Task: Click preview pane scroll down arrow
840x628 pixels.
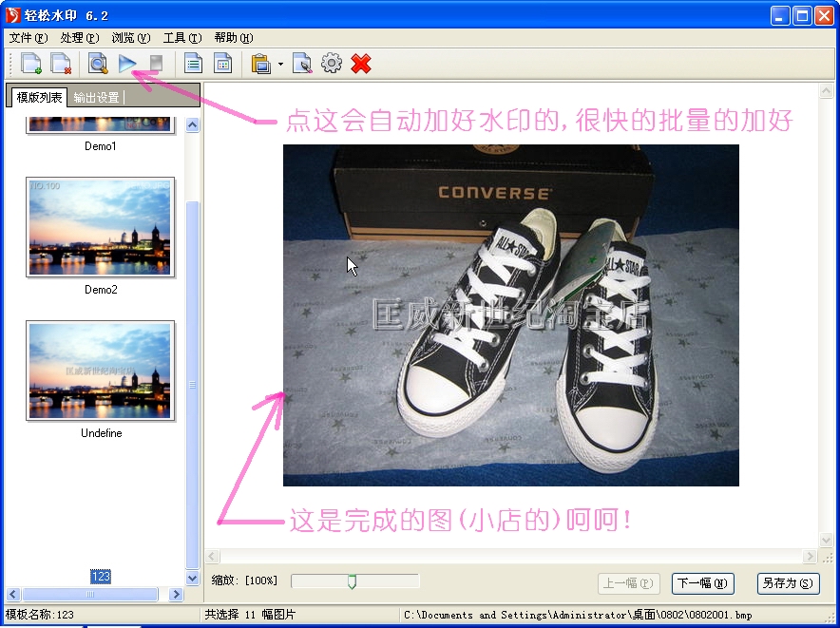Action: point(826,540)
